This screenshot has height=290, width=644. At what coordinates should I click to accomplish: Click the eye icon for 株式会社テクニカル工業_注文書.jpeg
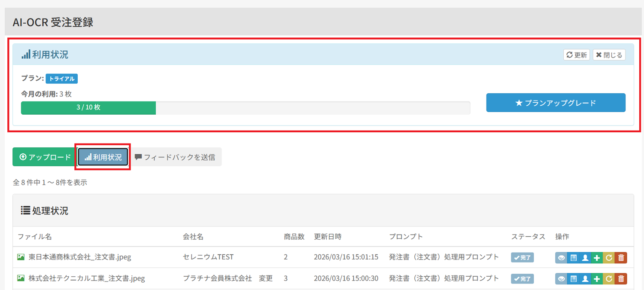(x=561, y=278)
